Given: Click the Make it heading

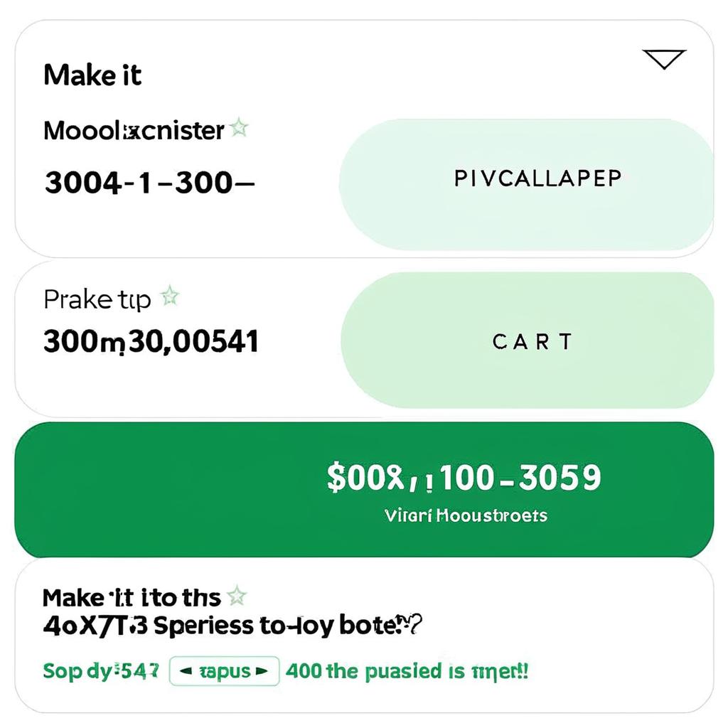Looking at the screenshot, I should (x=92, y=75).
